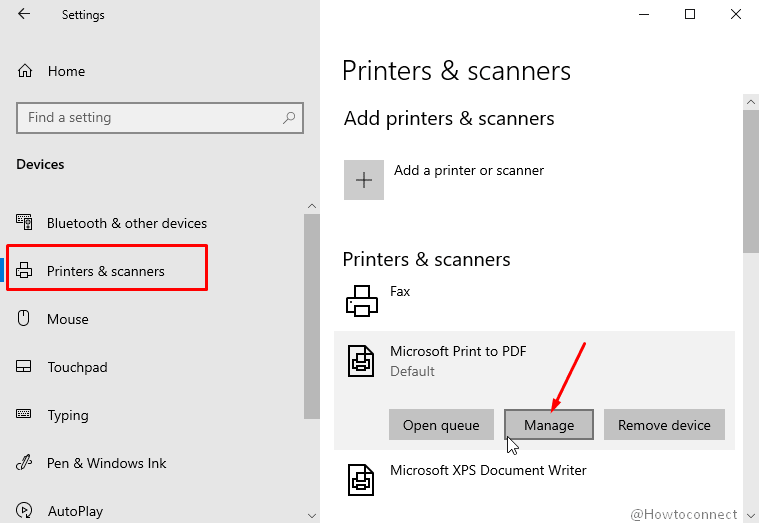Open AutoPlay settings
759x523 pixels.
(76, 511)
